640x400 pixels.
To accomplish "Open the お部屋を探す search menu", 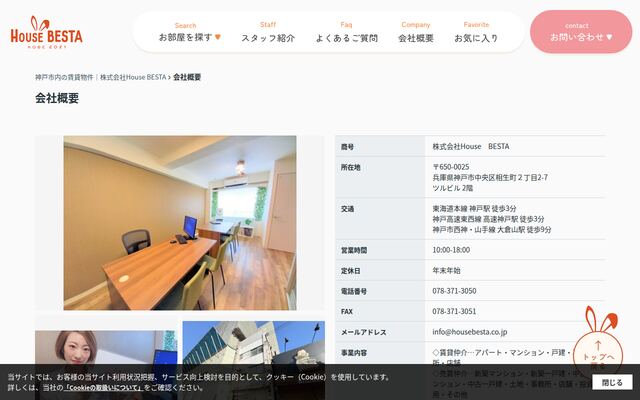I will point(189,32).
